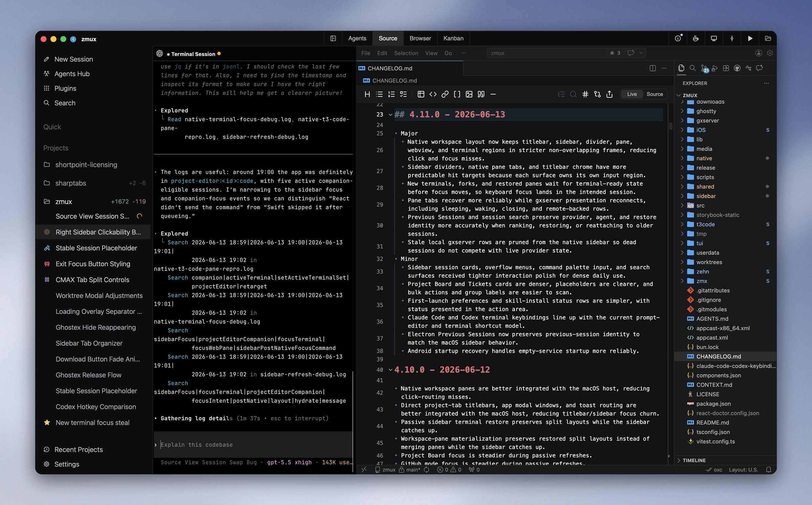The width and height of the screenshot is (812, 505).
Task: Open the Extensions view icon
Action: click(x=726, y=68)
